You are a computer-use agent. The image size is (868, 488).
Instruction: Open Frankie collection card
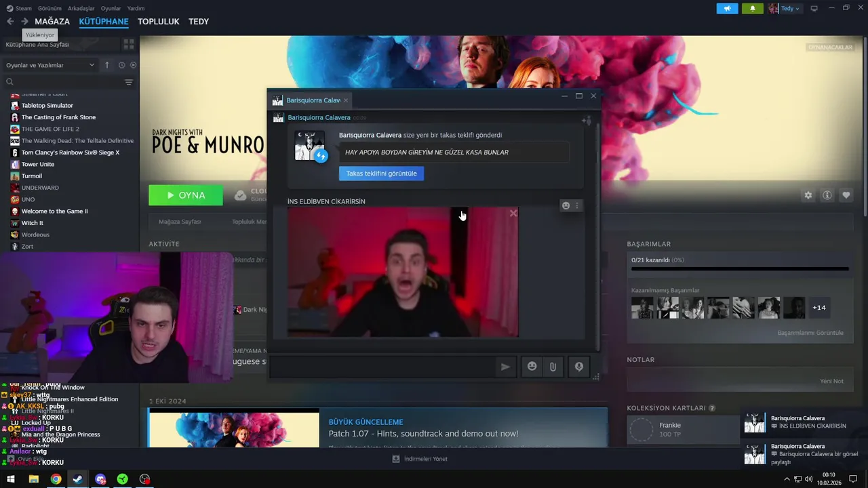684,430
